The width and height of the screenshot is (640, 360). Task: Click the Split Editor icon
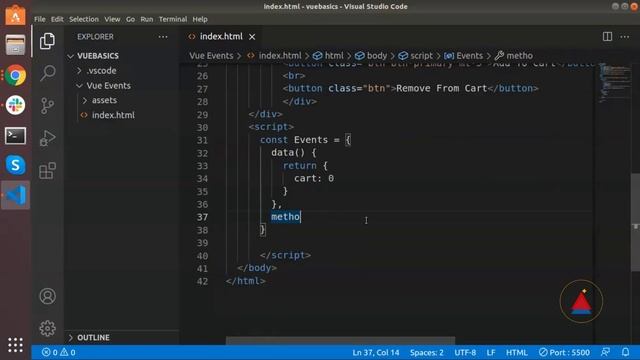[x=607, y=36]
